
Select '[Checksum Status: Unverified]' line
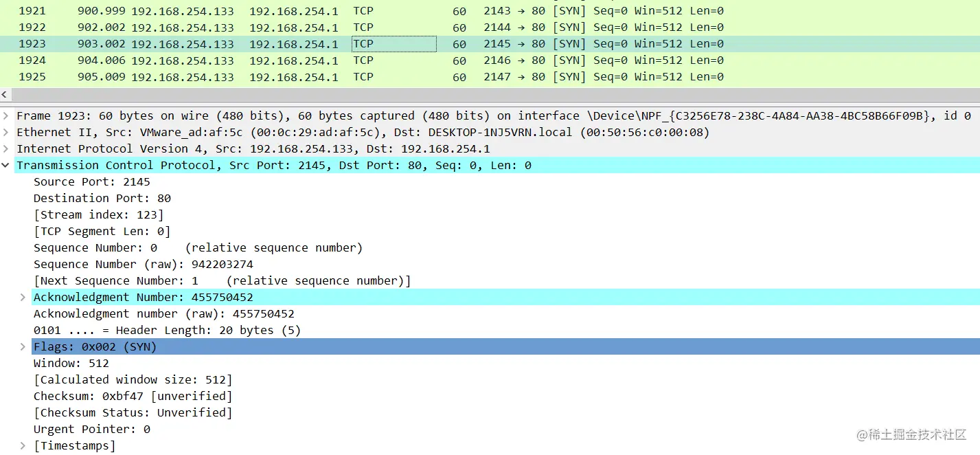pyautogui.click(x=133, y=412)
